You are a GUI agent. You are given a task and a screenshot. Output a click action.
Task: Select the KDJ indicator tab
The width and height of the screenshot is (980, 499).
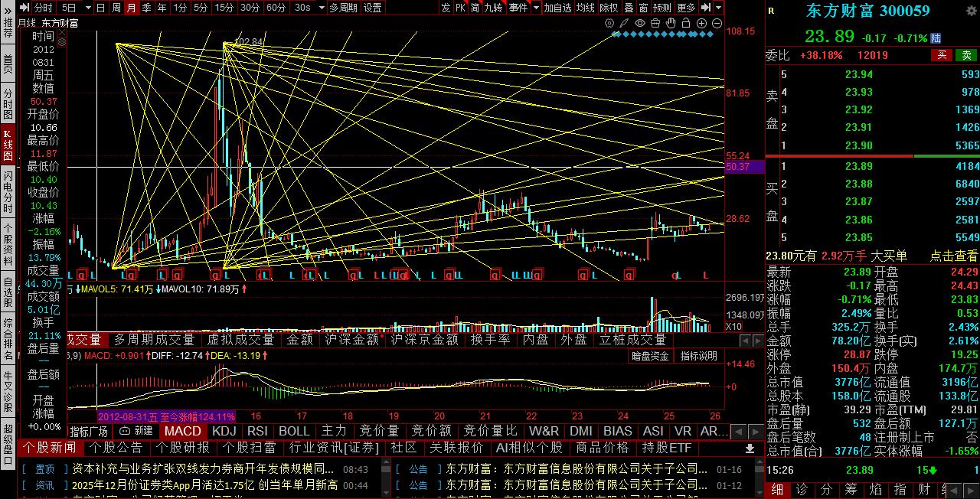coord(224,432)
